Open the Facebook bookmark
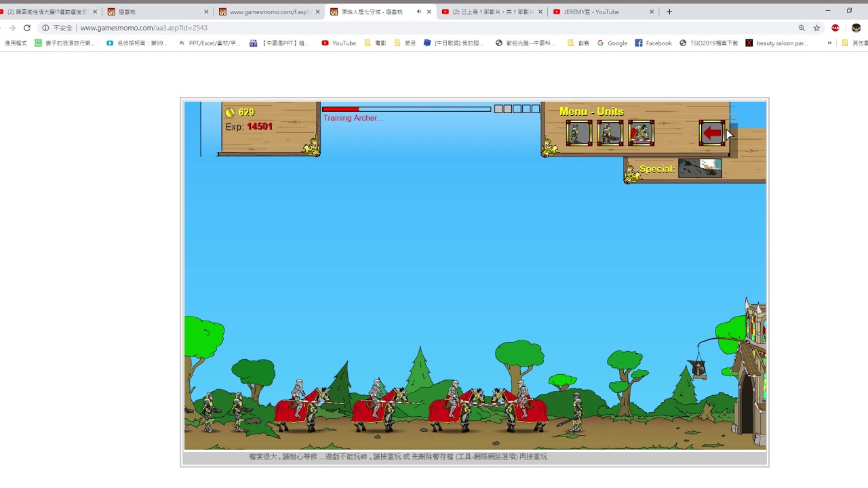Image resolution: width=868 pixels, height=488 pixels. click(x=653, y=43)
